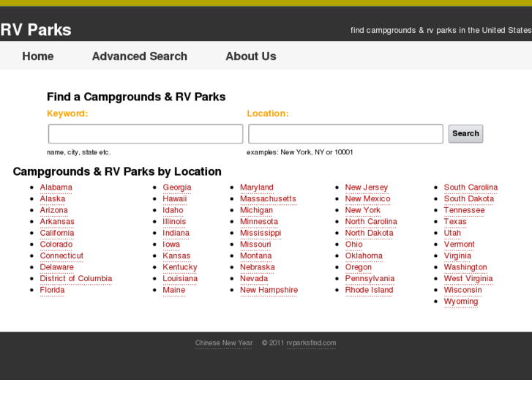Select the Ohio link

354,245
